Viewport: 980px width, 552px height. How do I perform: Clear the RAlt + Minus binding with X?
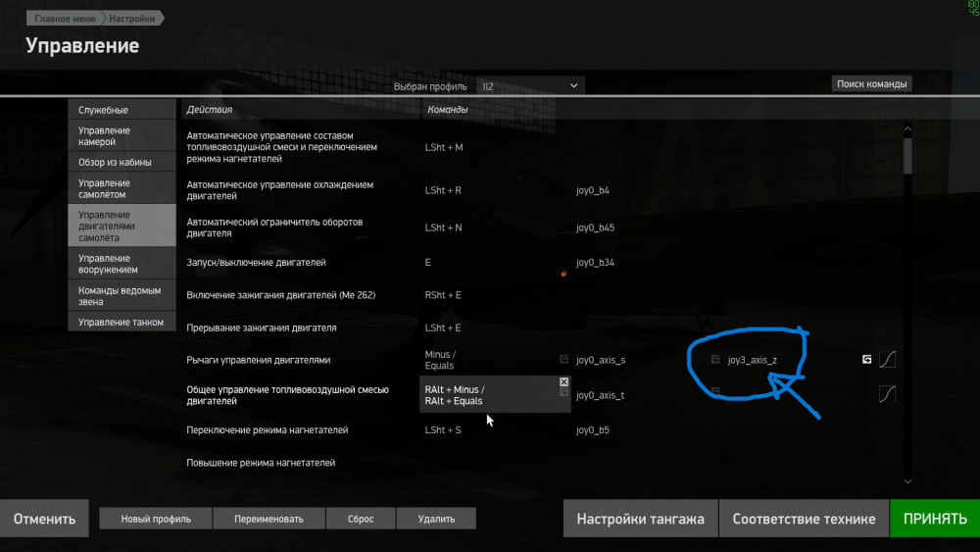tap(563, 381)
